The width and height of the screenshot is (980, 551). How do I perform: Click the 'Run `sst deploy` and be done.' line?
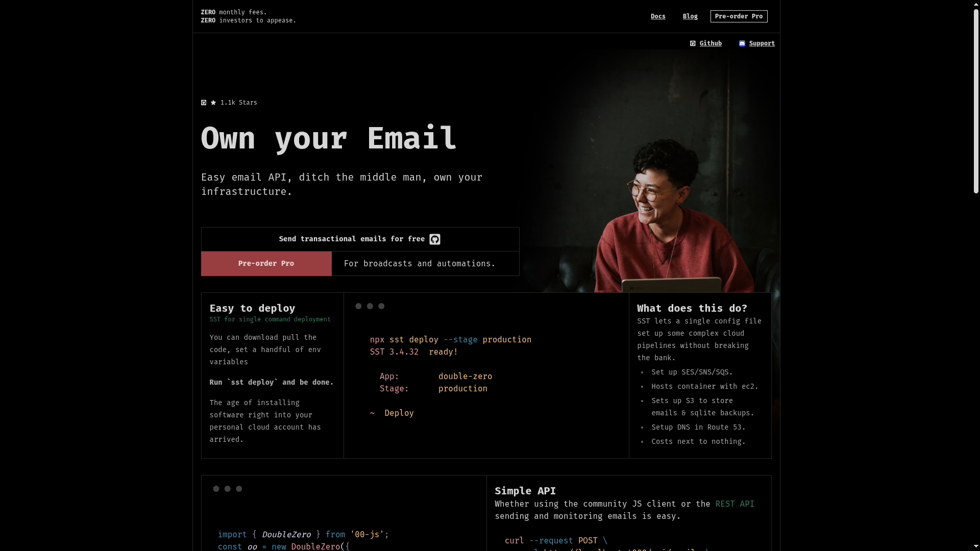pos(271,382)
